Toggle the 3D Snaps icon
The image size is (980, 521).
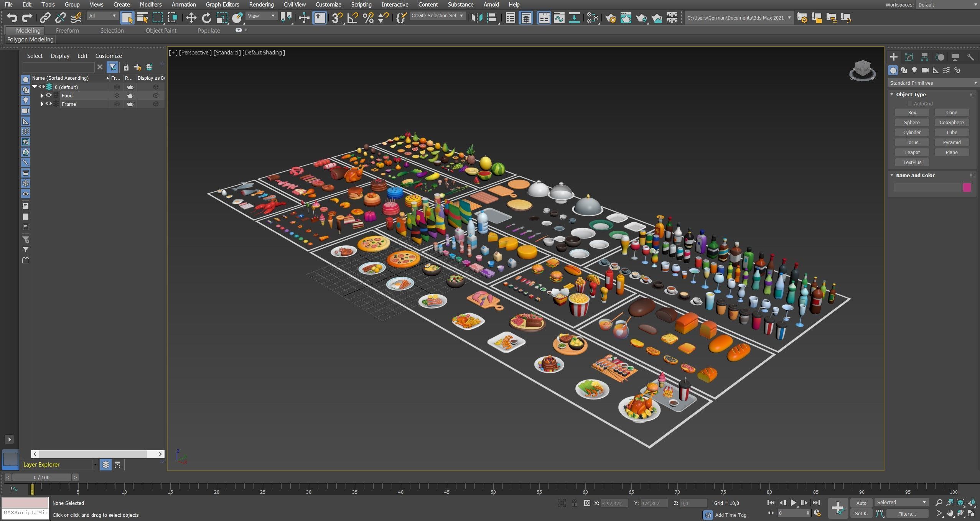coord(337,18)
